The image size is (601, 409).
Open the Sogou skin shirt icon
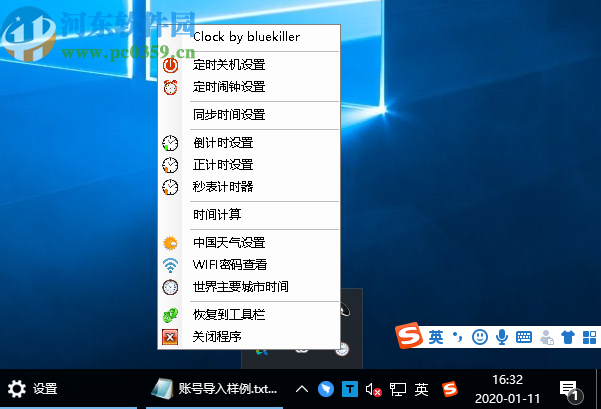pos(568,337)
